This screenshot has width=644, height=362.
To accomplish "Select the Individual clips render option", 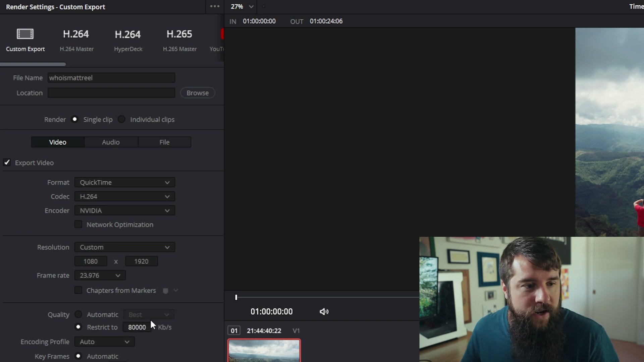I will tap(121, 119).
